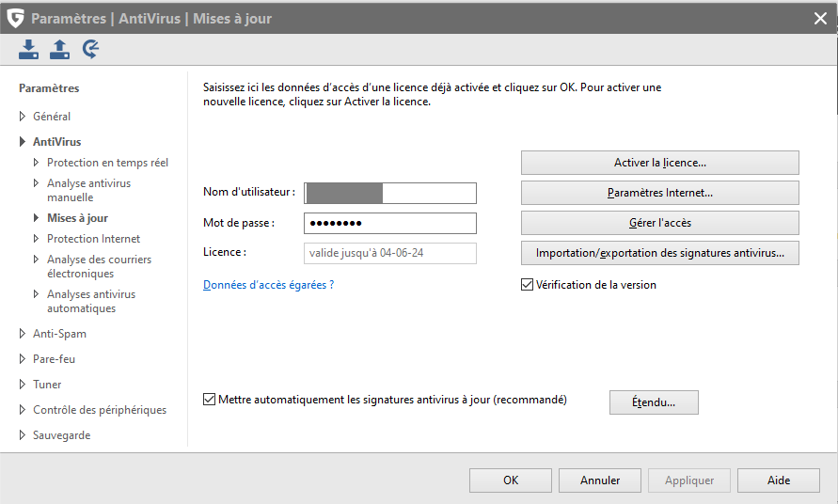Open Protection Internet settings
Screen dimensions: 838x504
pyautogui.click(x=93, y=239)
